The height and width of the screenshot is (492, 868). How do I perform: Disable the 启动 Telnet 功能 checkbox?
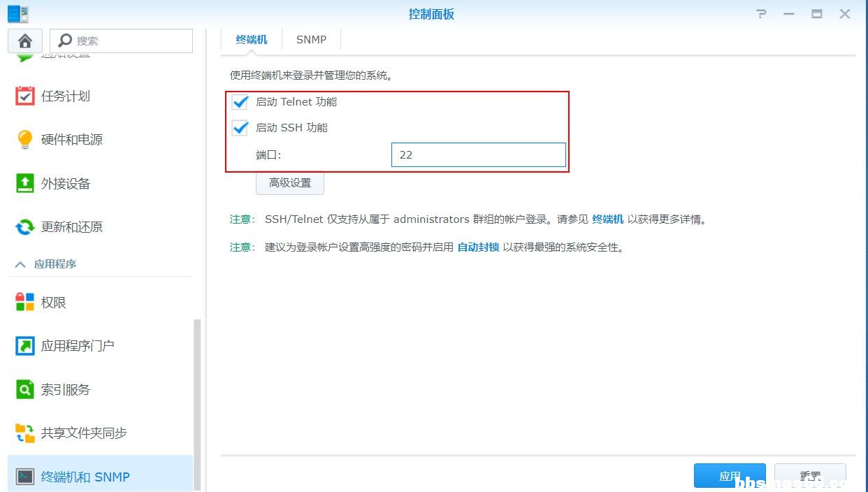(x=240, y=102)
